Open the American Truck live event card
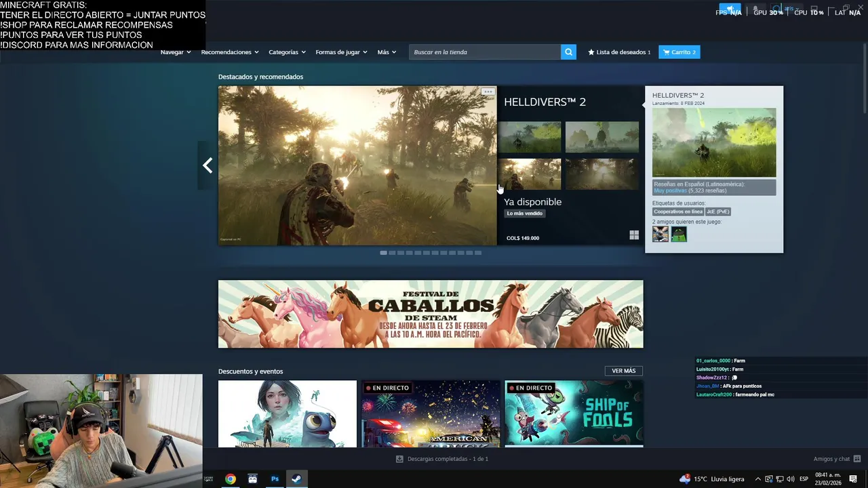Image resolution: width=868 pixels, height=488 pixels. [431, 413]
